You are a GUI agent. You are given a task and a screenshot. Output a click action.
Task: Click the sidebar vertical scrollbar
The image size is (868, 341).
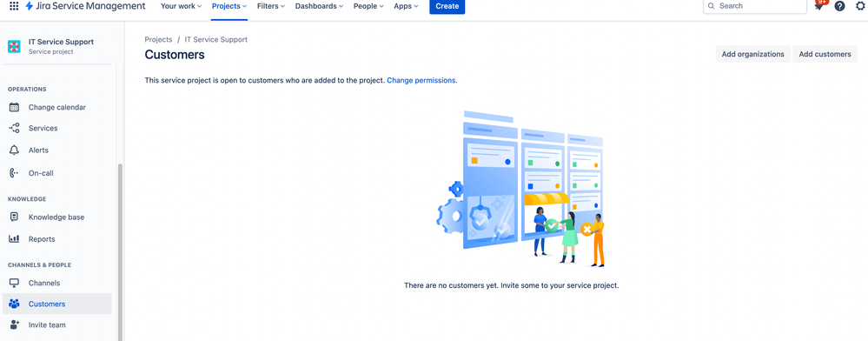[120, 252]
